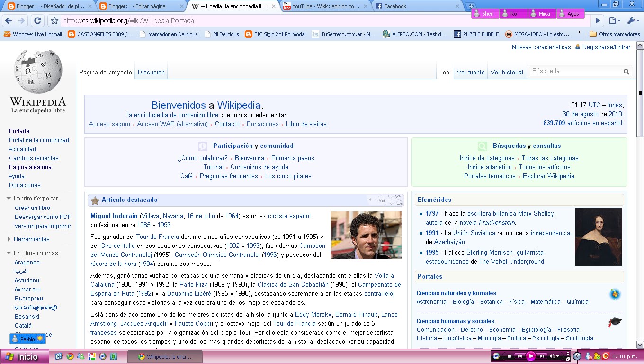Go to the previous track in the taskbar player

519,356
